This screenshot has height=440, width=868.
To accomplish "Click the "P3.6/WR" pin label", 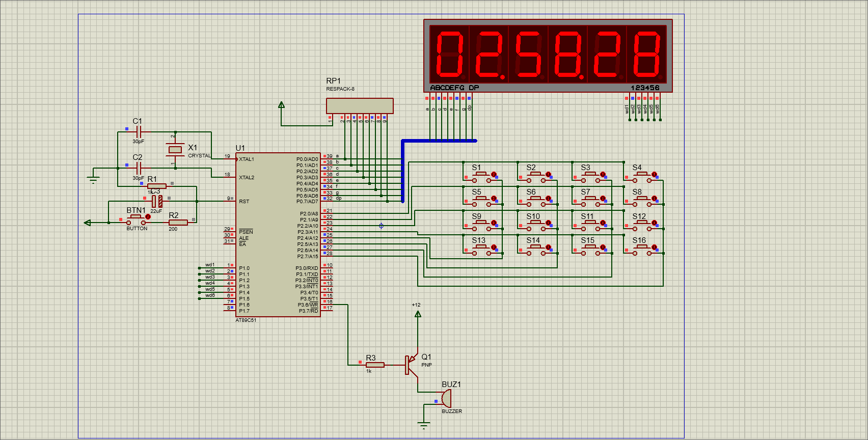I will (x=308, y=305).
